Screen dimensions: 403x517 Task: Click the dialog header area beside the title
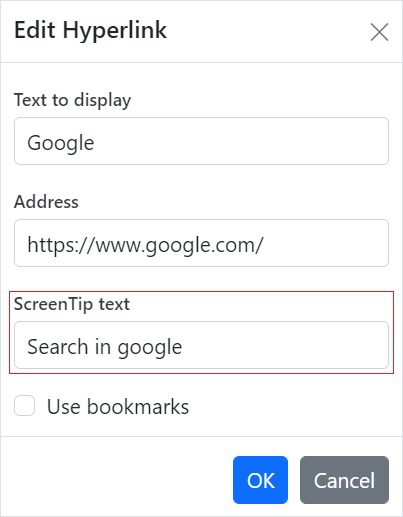[267, 32]
